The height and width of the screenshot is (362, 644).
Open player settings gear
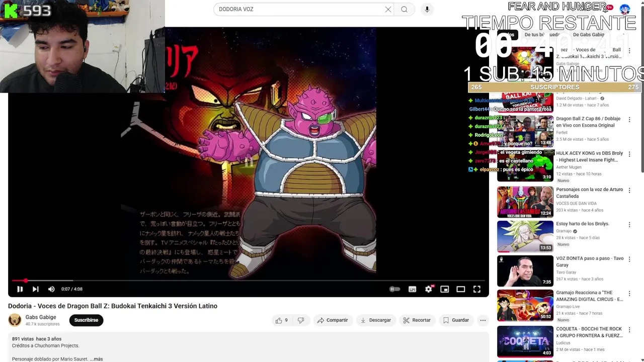point(429,289)
